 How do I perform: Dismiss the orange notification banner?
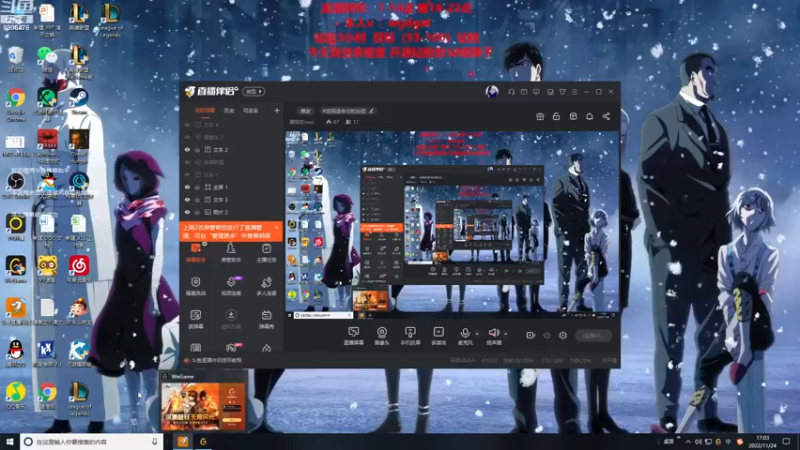point(277,228)
